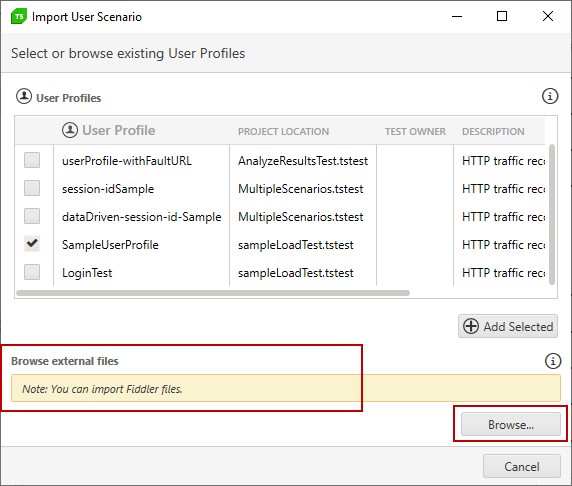Check the dataDriven-session-id-Sample checkbox
The image size is (572, 486).
point(32,216)
